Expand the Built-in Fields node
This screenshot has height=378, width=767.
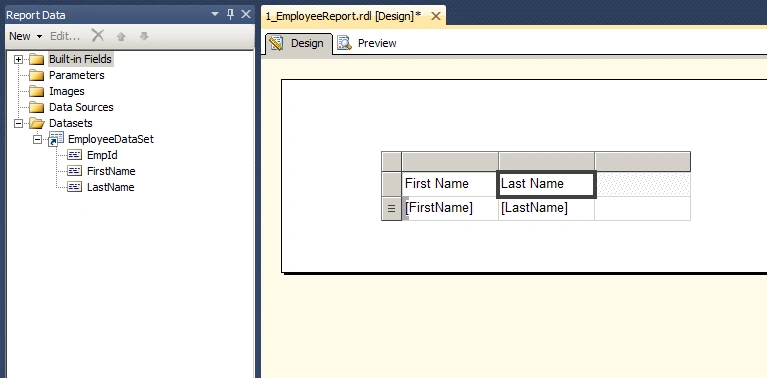pyautogui.click(x=19, y=60)
